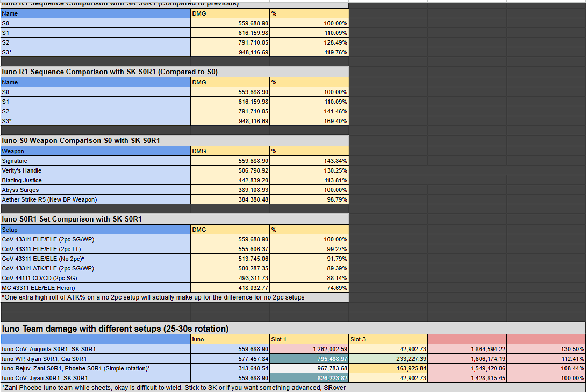Click the 143.84% Signature percentage

[x=309, y=161]
